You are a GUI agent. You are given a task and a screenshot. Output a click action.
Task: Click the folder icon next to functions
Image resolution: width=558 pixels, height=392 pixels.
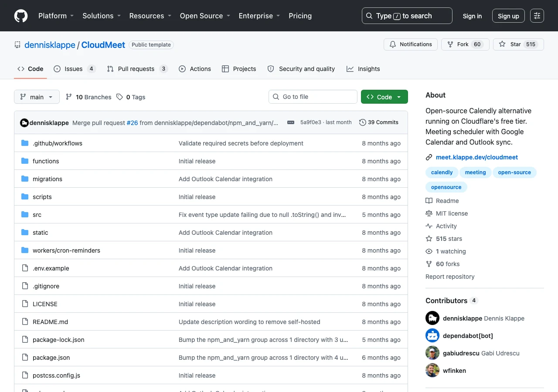click(25, 161)
